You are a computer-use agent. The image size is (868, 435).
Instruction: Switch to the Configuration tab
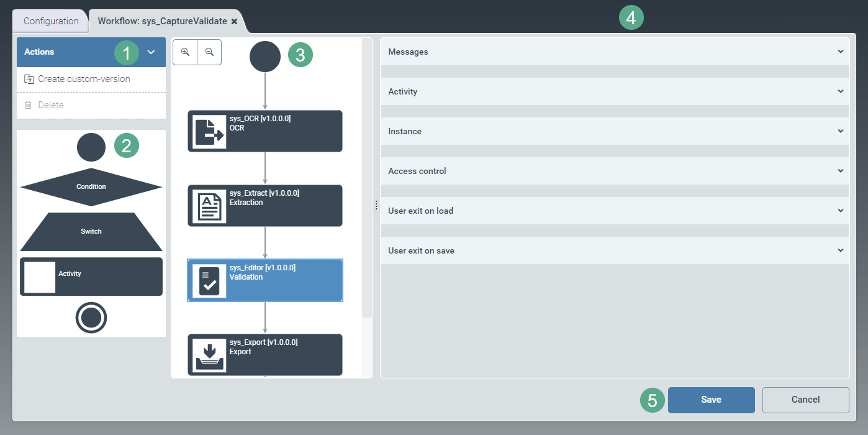50,21
